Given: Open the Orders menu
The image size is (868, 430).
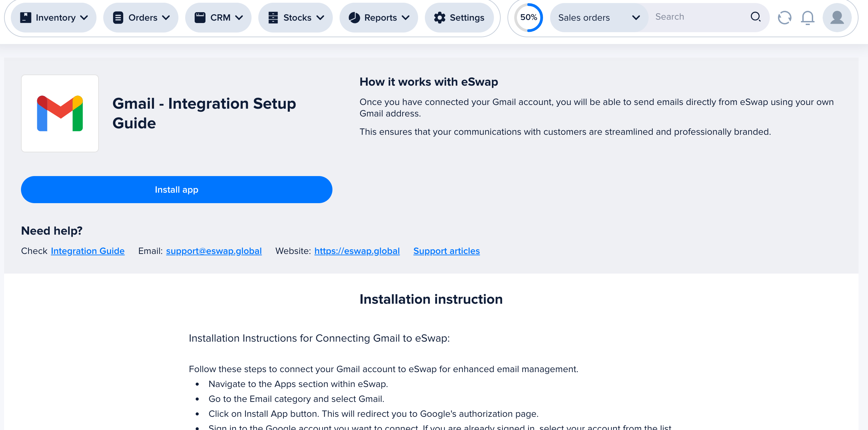Looking at the screenshot, I should 141,18.
